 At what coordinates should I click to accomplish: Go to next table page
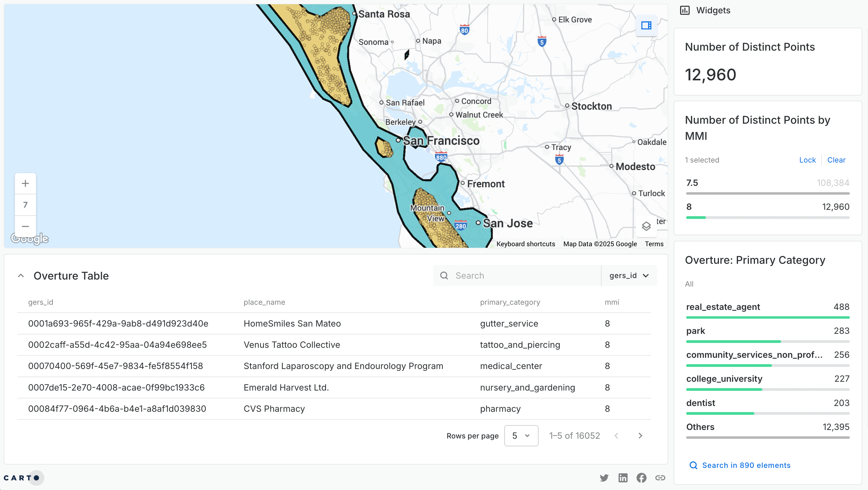coord(640,436)
